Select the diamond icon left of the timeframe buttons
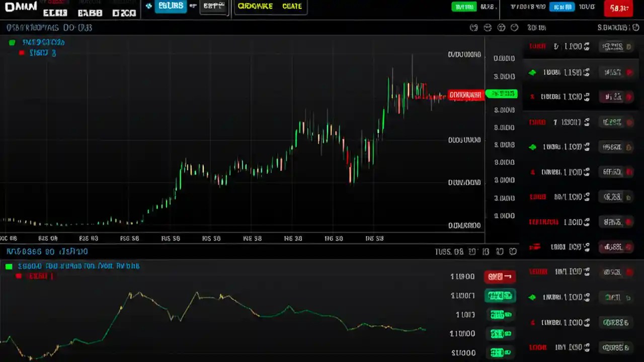The image size is (644, 362). click(149, 6)
